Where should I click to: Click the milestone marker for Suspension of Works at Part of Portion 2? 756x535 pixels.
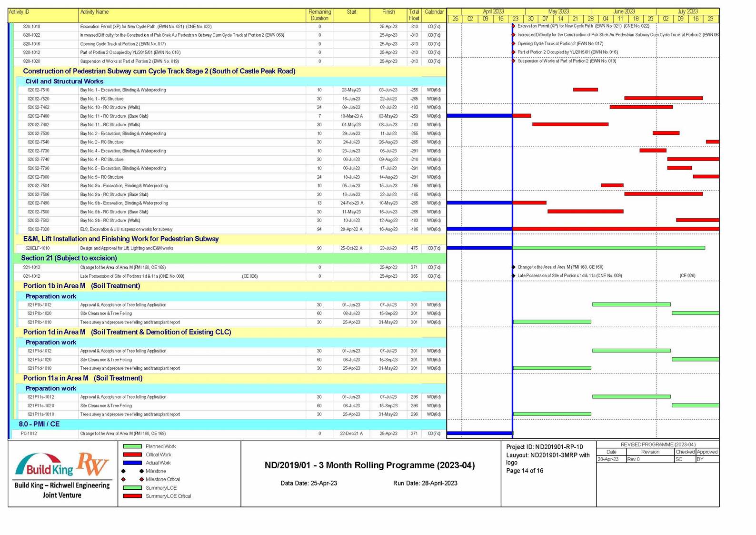(513, 61)
